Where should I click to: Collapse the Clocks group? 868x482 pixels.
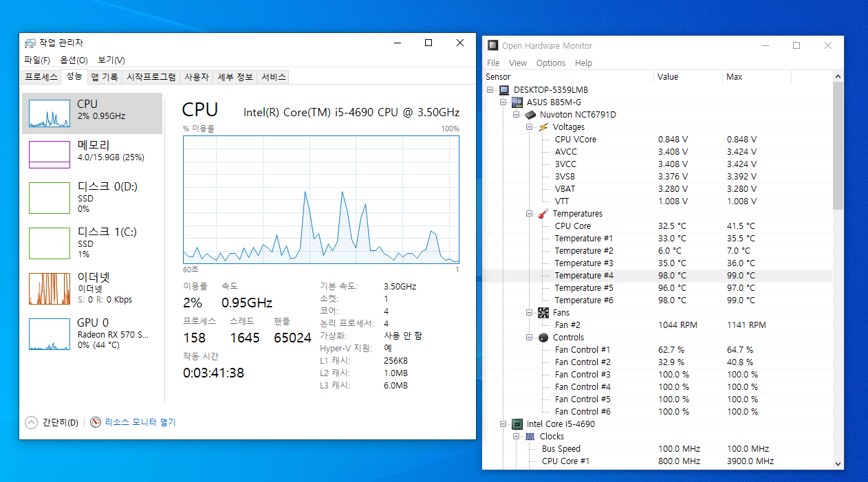tap(517, 437)
